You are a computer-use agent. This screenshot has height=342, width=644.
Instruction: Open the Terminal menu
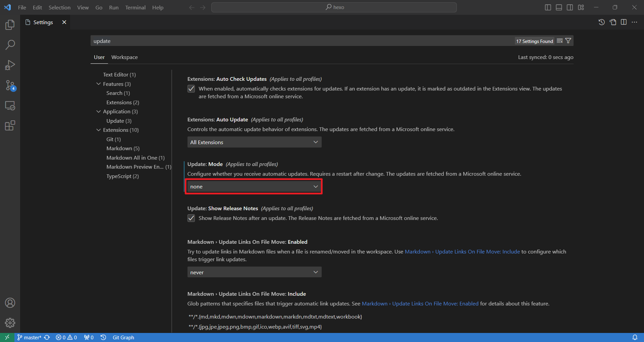[x=135, y=7]
